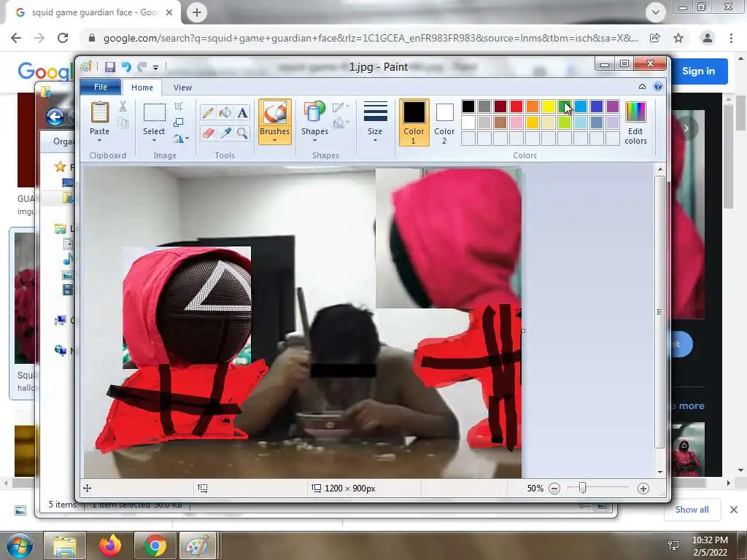Screen dimensions: 747x560
Task: Open Windows Start button
Action: pos(20,545)
